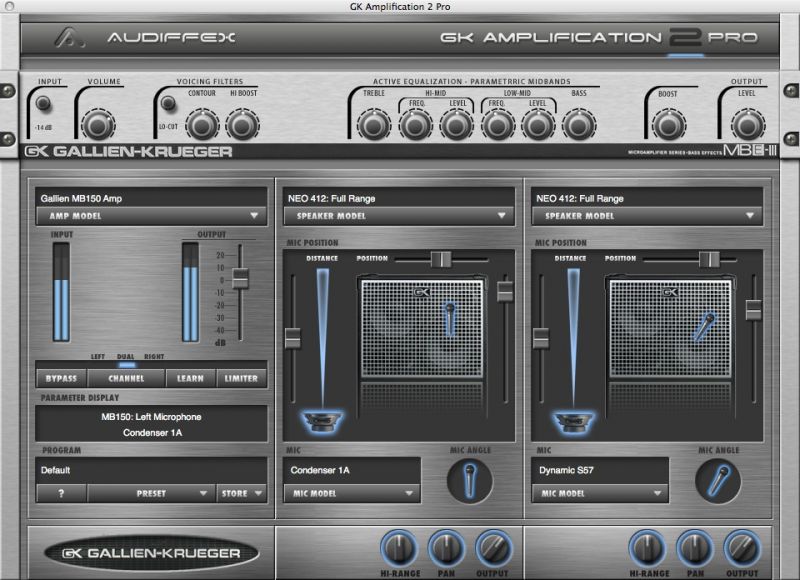The image size is (800, 580).
Task: Click the left NEO 412: Full Range text
Action: pyautogui.click(x=332, y=198)
